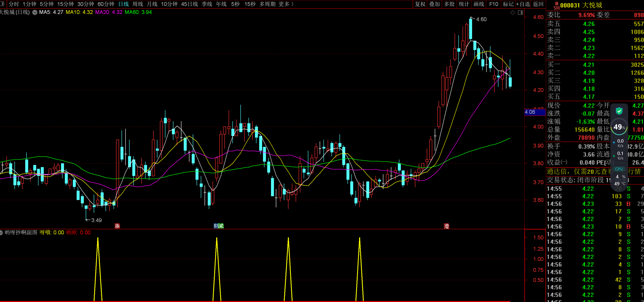Image resolution: width=644 pixels, height=302 pixels.
Task: Open the MA indicator dropdown next to 大悦城(日线)
Action: coord(35,12)
